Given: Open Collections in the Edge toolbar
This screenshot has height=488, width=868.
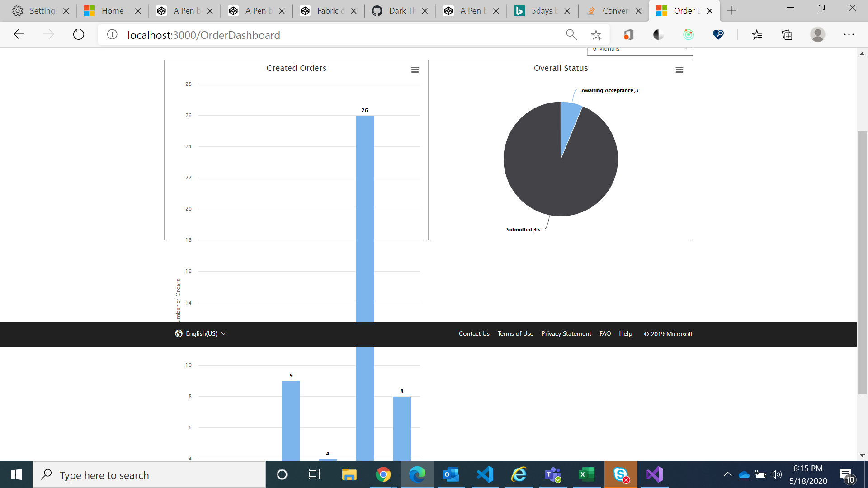Looking at the screenshot, I should [x=787, y=34].
